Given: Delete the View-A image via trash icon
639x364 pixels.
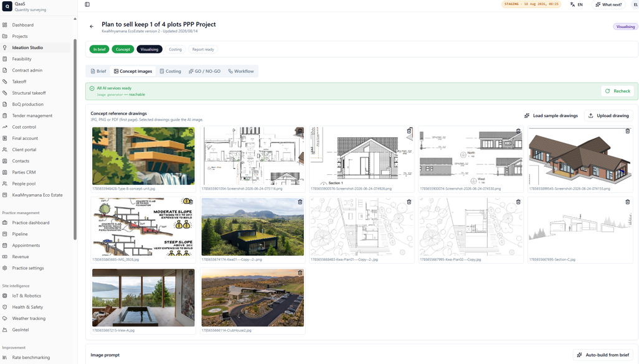Looking at the screenshot, I should point(191,273).
